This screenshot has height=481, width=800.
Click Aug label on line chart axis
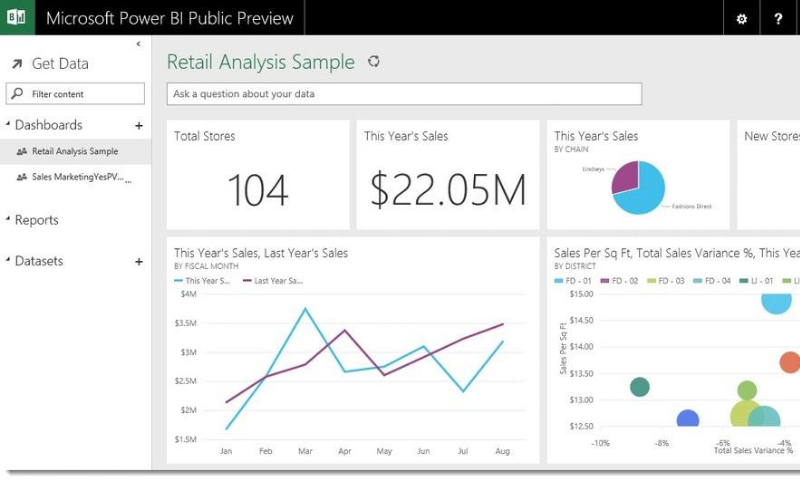coord(503,451)
